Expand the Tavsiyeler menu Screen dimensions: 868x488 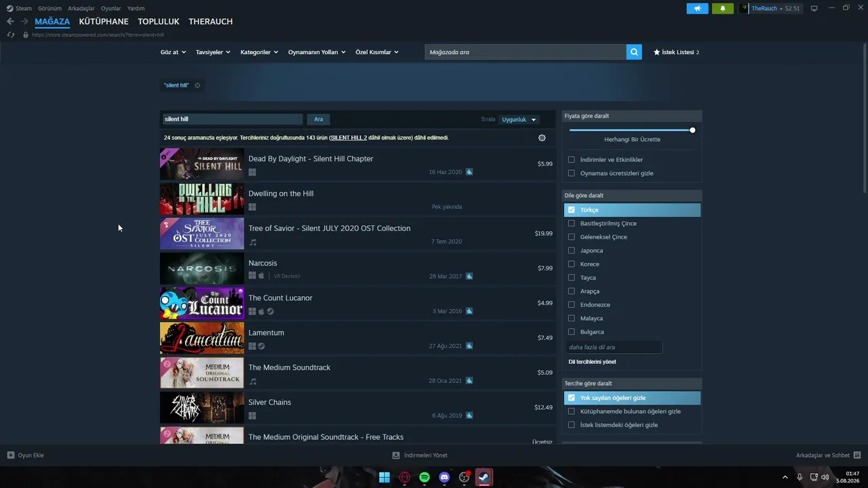pyautogui.click(x=213, y=52)
